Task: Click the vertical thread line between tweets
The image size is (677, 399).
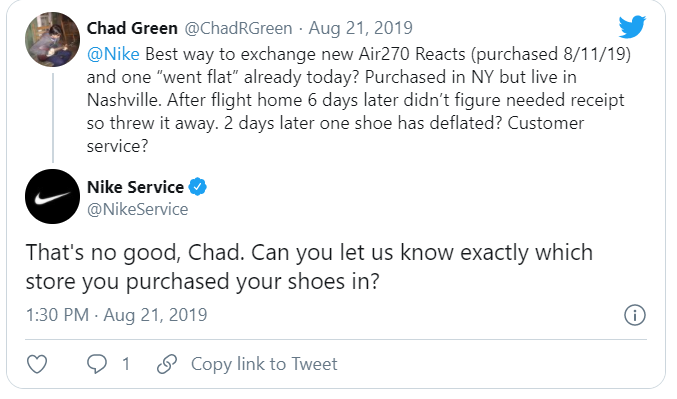Action: pyautogui.click(x=53, y=117)
